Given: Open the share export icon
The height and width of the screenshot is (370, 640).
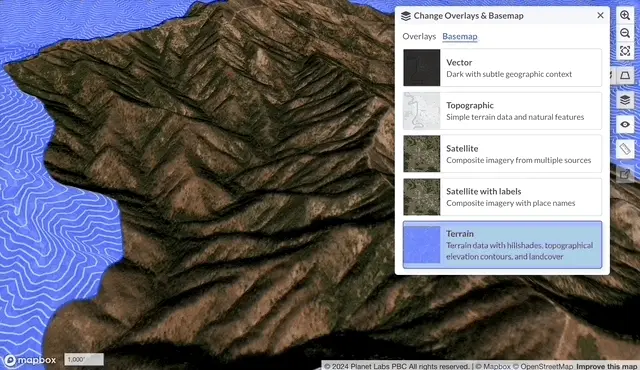Looking at the screenshot, I should [625, 174].
